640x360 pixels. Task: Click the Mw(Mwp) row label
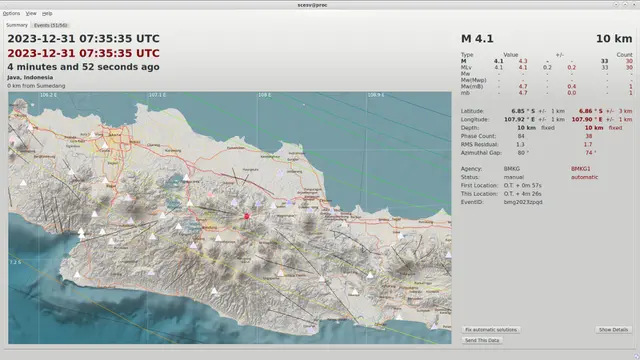point(473,80)
